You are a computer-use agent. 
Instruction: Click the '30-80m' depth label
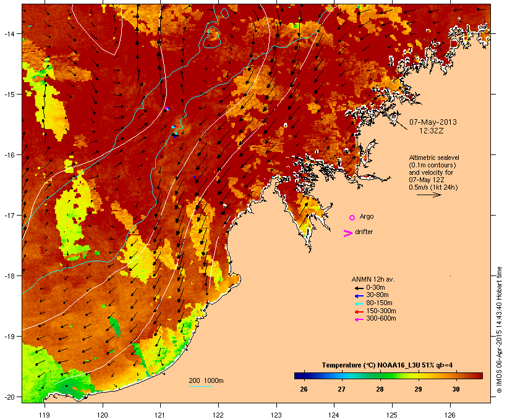pos(377,295)
